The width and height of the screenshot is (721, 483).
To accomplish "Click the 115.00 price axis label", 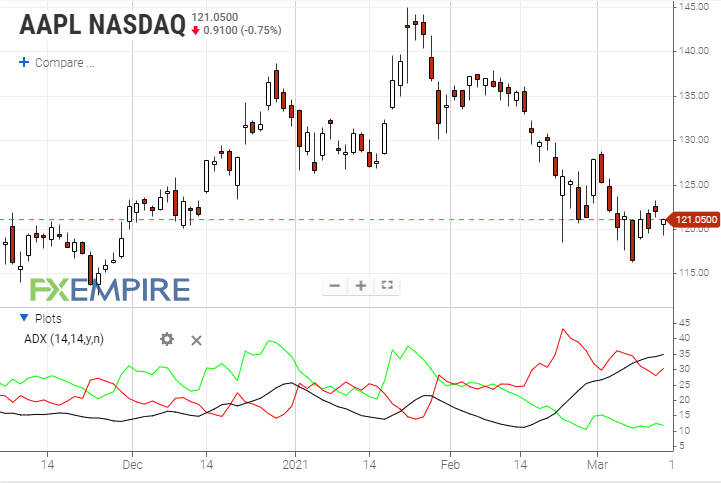I will coord(694,273).
